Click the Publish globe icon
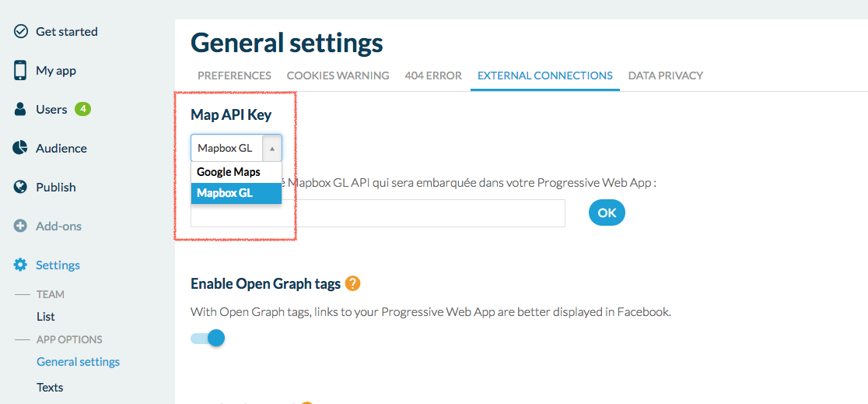Screen dimensions: 868x404 tap(21, 187)
